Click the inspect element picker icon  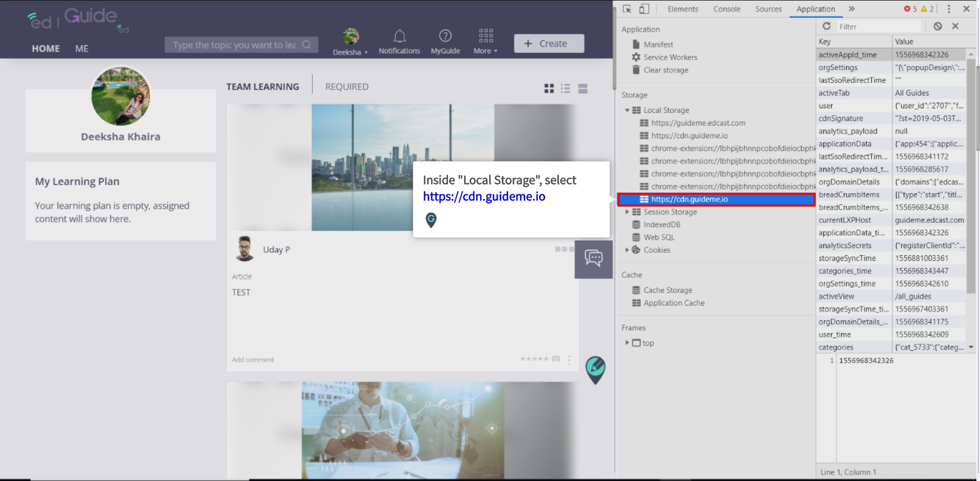tap(627, 9)
